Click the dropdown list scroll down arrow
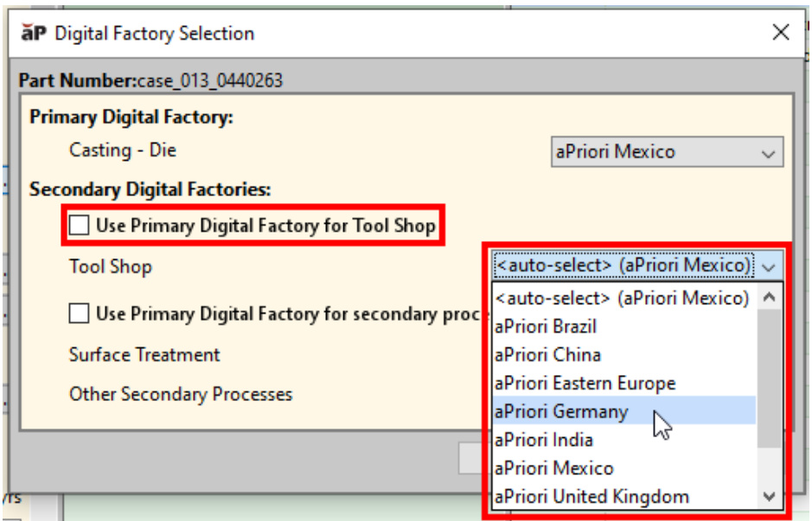This screenshot has width=812, height=521. (x=770, y=497)
